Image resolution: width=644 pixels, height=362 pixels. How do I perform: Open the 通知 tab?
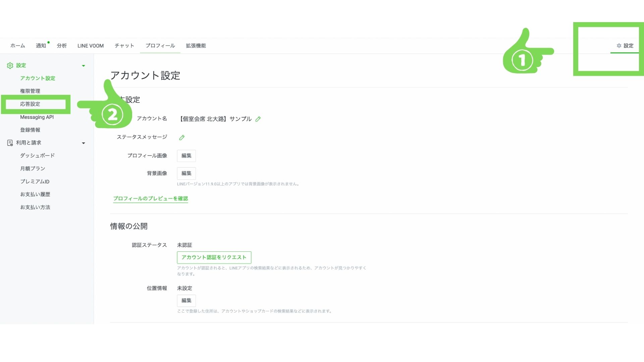pos(41,46)
